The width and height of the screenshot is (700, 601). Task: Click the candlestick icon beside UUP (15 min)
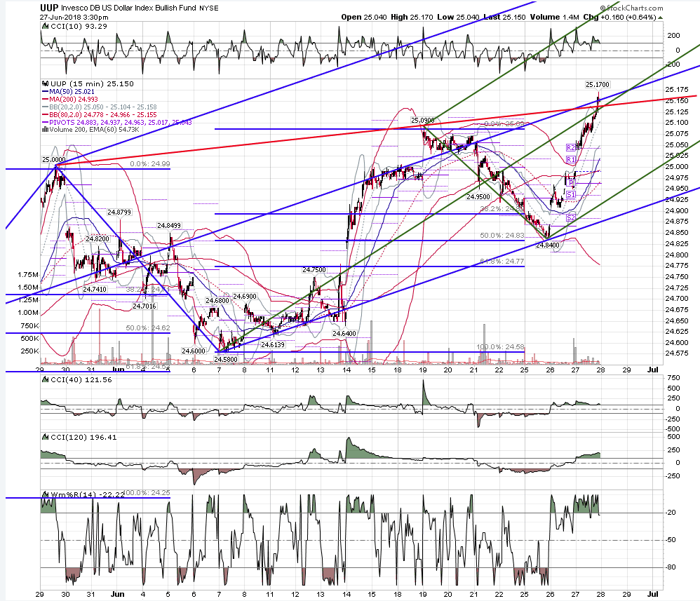coord(45,83)
